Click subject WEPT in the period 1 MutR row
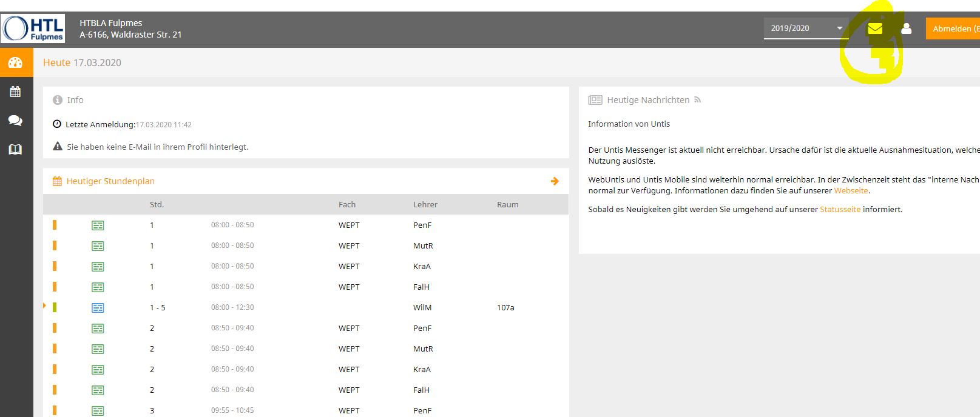 [349, 245]
